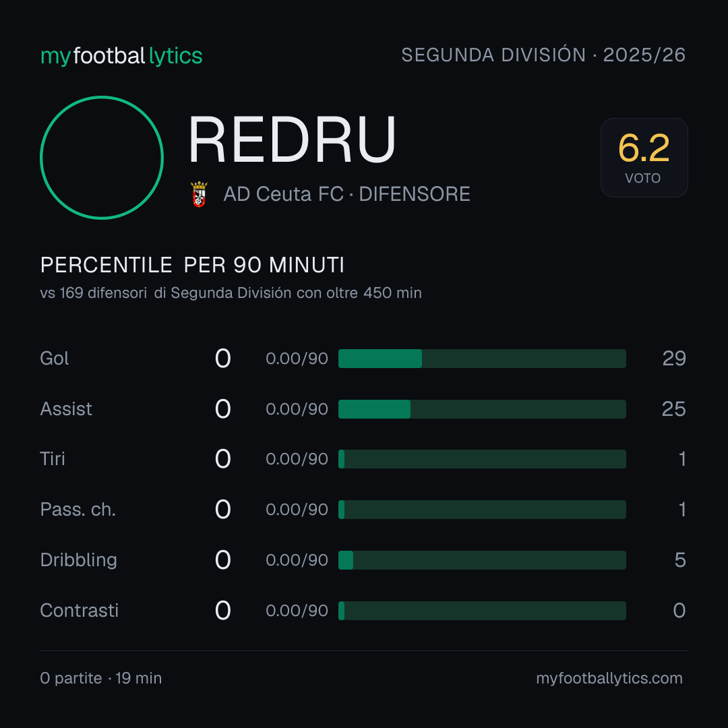Click the empty player photo circle
728x728 pixels.
(102, 157)
